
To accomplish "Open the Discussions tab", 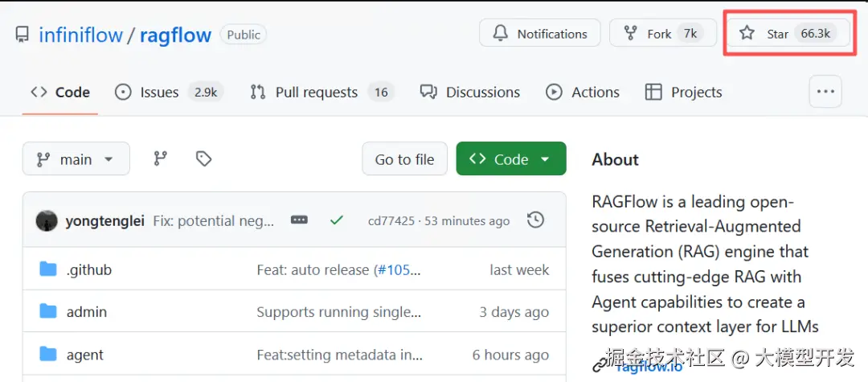I will coord(482,92).
